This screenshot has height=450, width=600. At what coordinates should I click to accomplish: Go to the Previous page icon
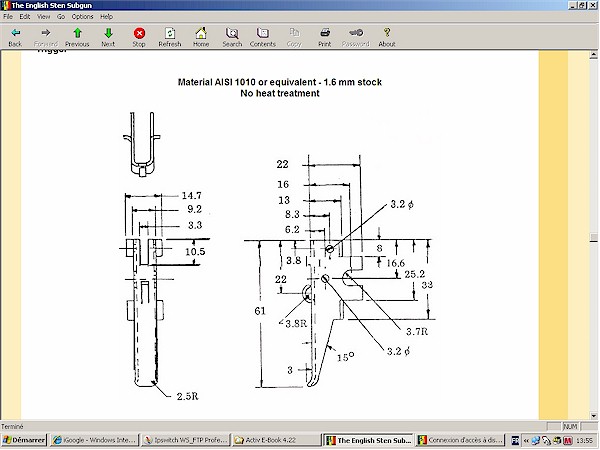(78, 33)
